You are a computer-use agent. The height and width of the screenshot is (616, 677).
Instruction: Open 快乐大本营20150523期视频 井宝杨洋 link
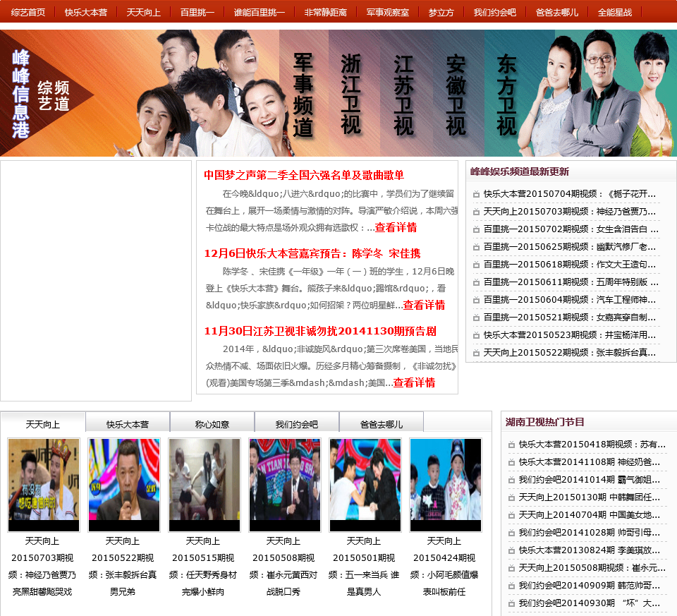[x=570, y=335]
